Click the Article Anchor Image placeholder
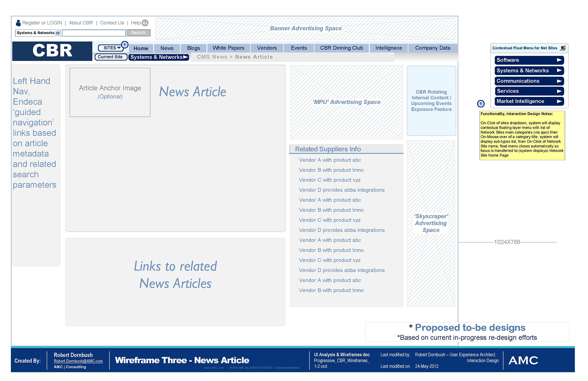Viewport: 588px width, 381px height. tap(110, 92)
